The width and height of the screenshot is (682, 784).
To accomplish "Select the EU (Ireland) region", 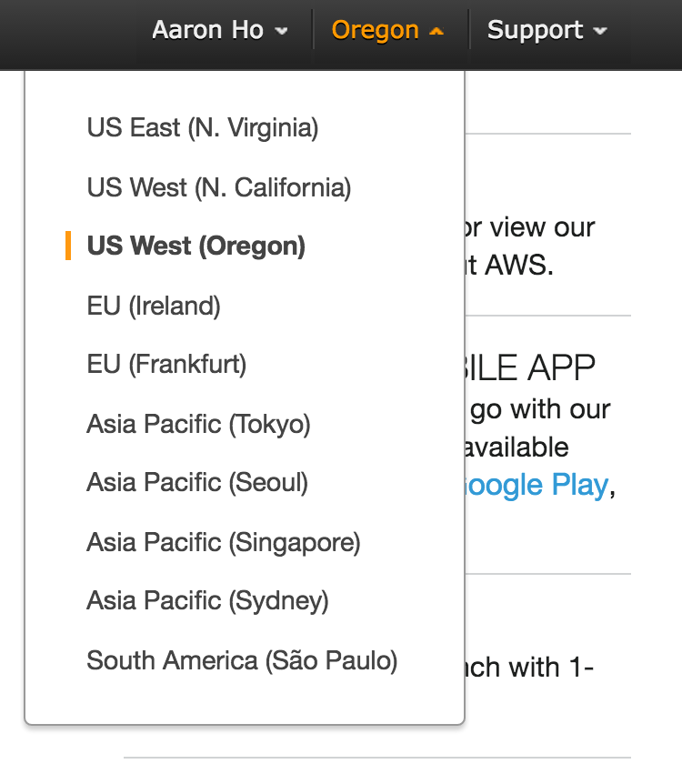I will pos(154,306).
